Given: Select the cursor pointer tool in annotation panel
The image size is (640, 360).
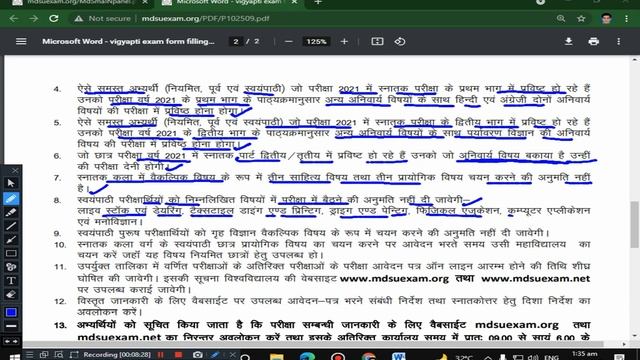Looking at the screenshot, I should click(x=11, y=183).
